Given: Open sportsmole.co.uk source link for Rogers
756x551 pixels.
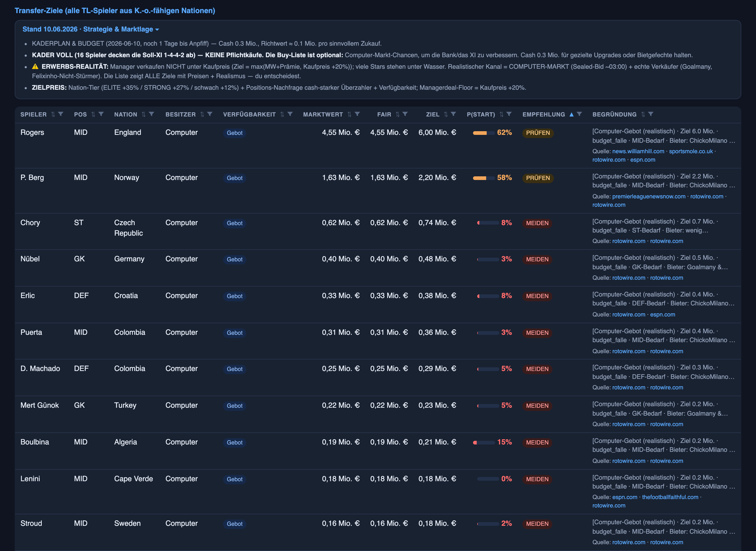Looking at the screenshot, I should [691, 151].
